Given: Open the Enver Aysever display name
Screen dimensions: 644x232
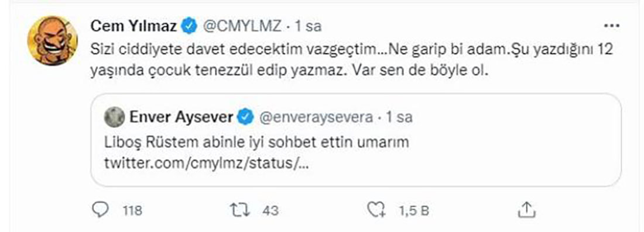Looking at the screenshot, I should 181,118.
